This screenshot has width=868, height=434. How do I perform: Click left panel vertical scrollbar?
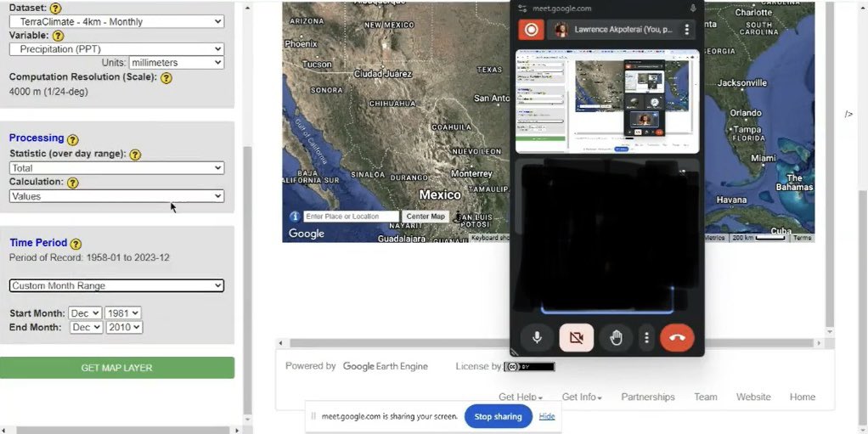pos(247,279)
